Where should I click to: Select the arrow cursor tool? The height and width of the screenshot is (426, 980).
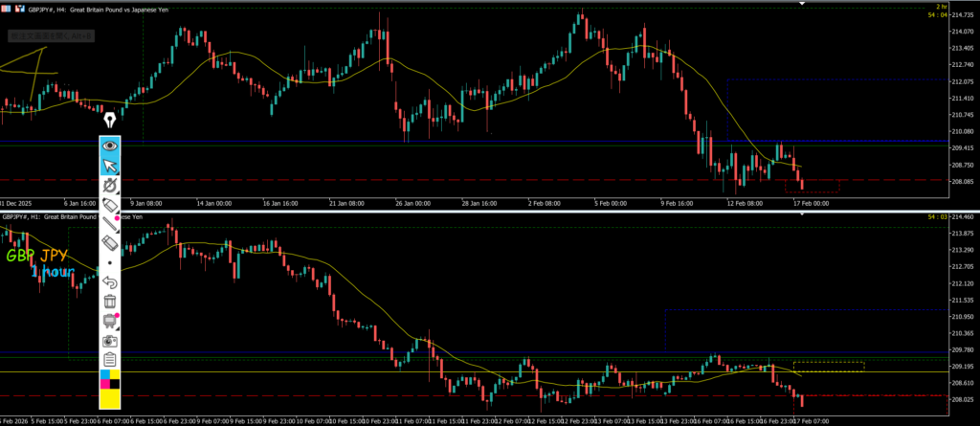(110, 166)
